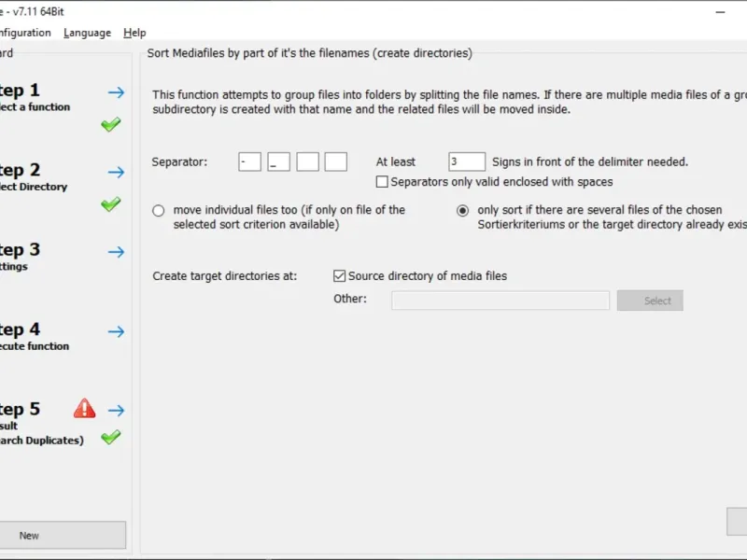Select the move individual files too option
Viewport: 747px width, 560px height.
coord(159,211)
